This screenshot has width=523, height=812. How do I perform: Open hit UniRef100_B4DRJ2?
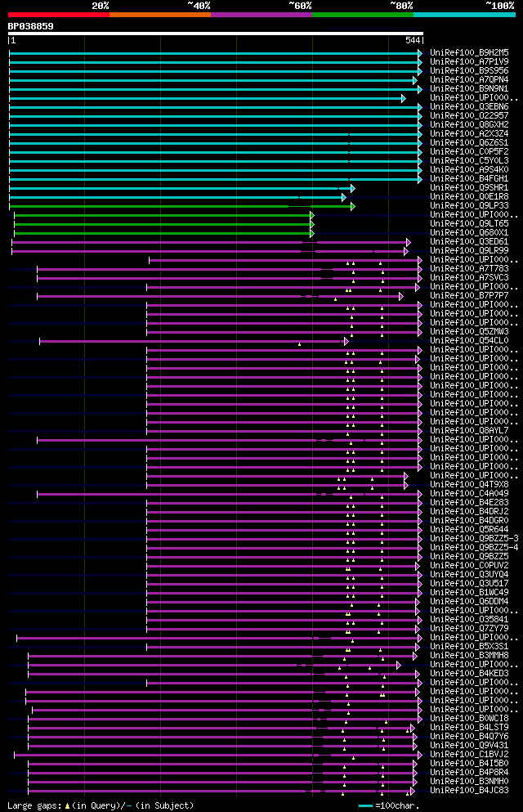tap(469, 511)
